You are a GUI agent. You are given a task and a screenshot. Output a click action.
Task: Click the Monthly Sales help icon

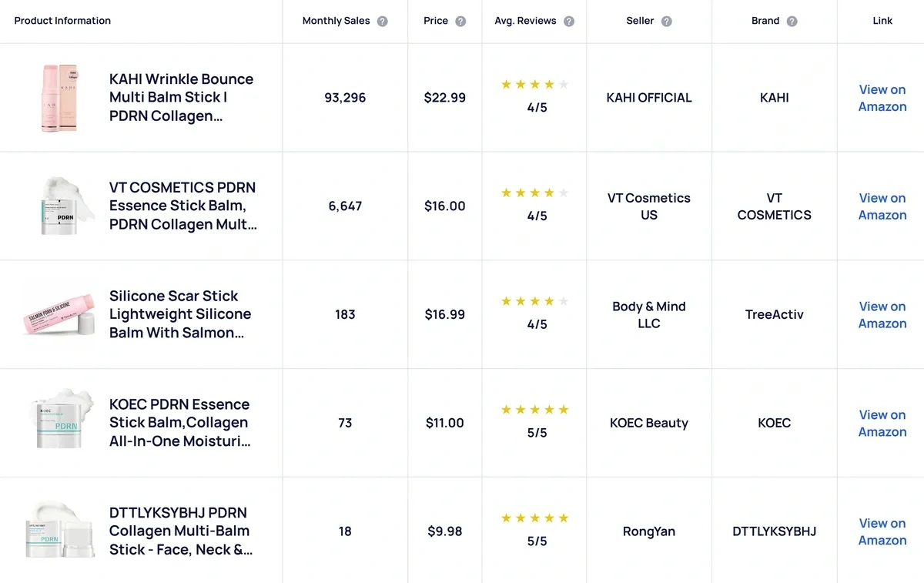click(383, 22)
